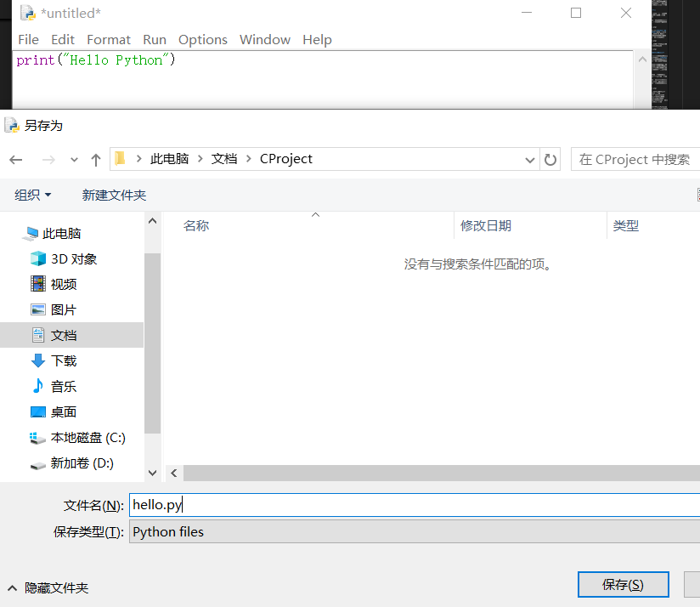
Task: Select the hello.py filename input field
Action: click(x=255, y=504)
